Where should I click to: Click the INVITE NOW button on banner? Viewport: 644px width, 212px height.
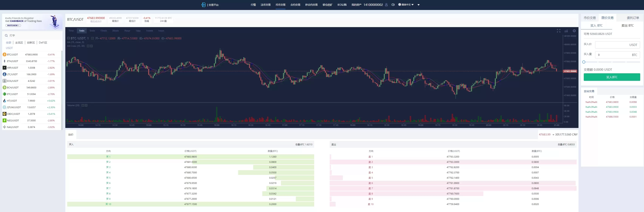pyautogui.click(x=13, y=25)
